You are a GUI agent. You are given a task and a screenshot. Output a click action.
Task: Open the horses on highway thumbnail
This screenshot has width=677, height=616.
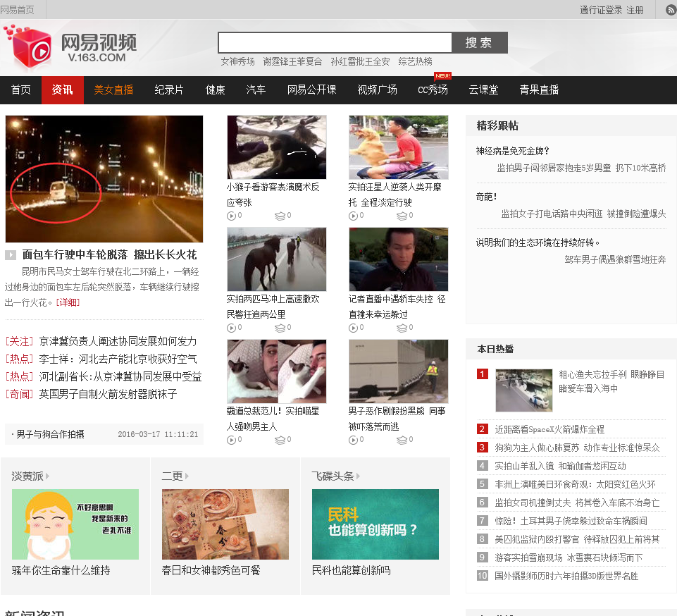(x=277, y=259)
